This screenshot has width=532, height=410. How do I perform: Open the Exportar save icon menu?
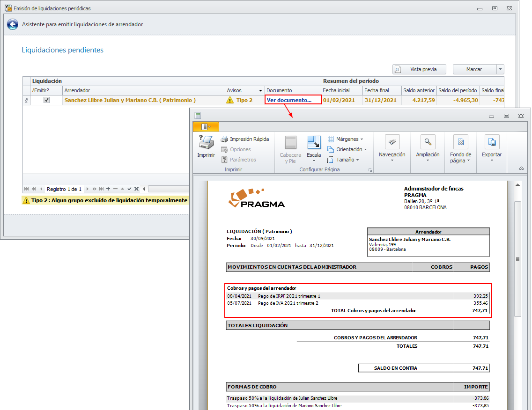click(491, 142)
